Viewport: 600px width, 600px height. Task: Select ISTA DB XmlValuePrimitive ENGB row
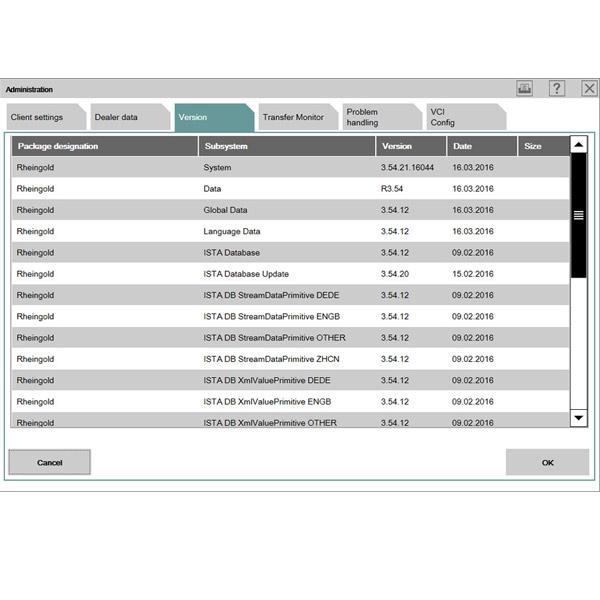coord(290,402)
